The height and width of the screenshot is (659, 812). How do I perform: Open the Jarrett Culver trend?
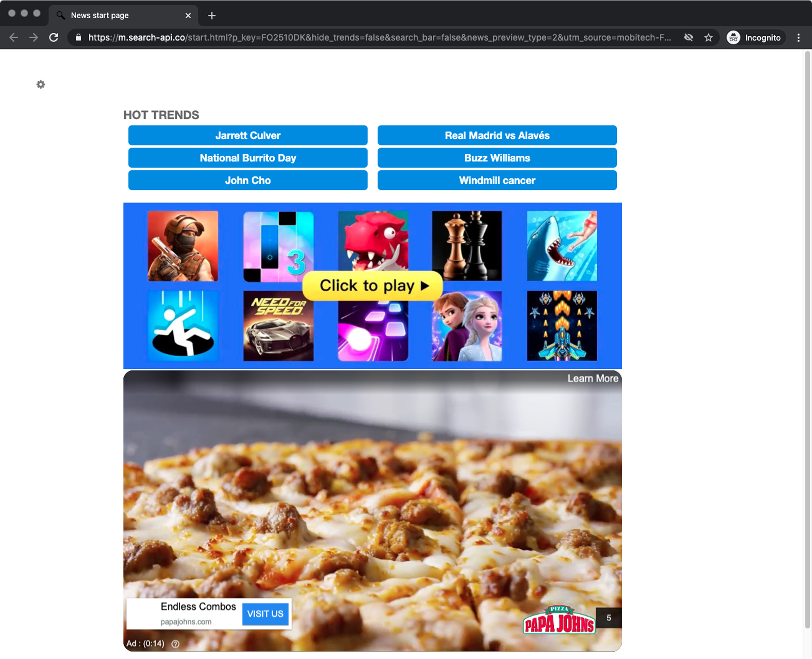coord(248,135)
